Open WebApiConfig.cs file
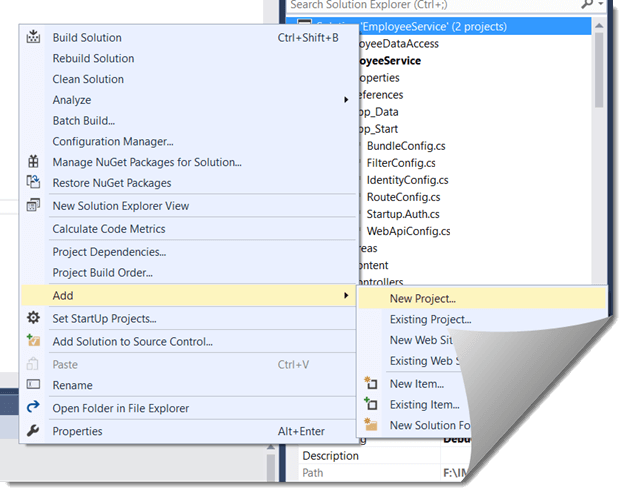624x493 pixels. coord(409,232)
